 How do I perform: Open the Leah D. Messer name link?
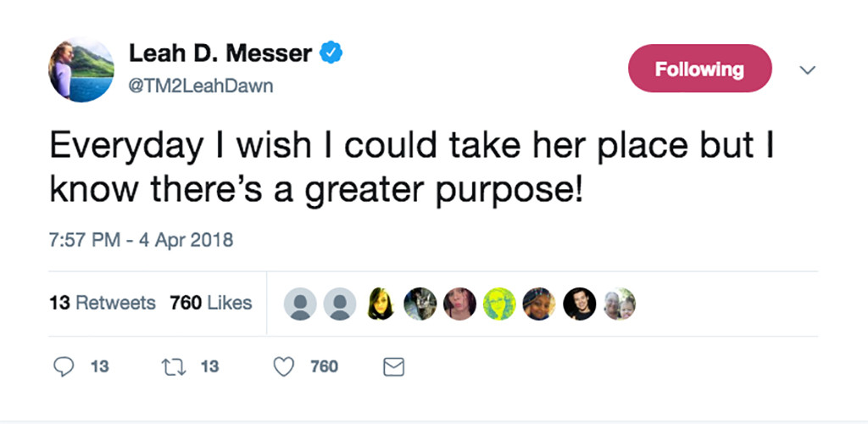tap(220, 53)
